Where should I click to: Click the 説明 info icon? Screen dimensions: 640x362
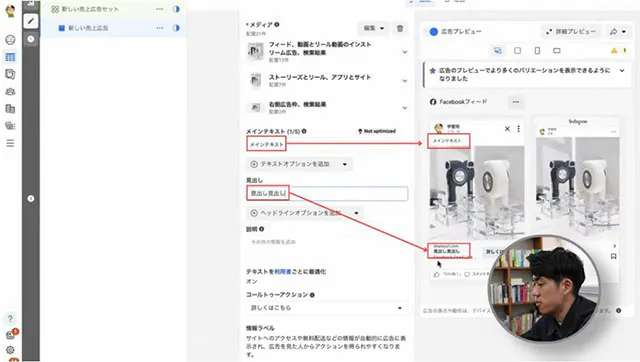[x=262, y=229]
